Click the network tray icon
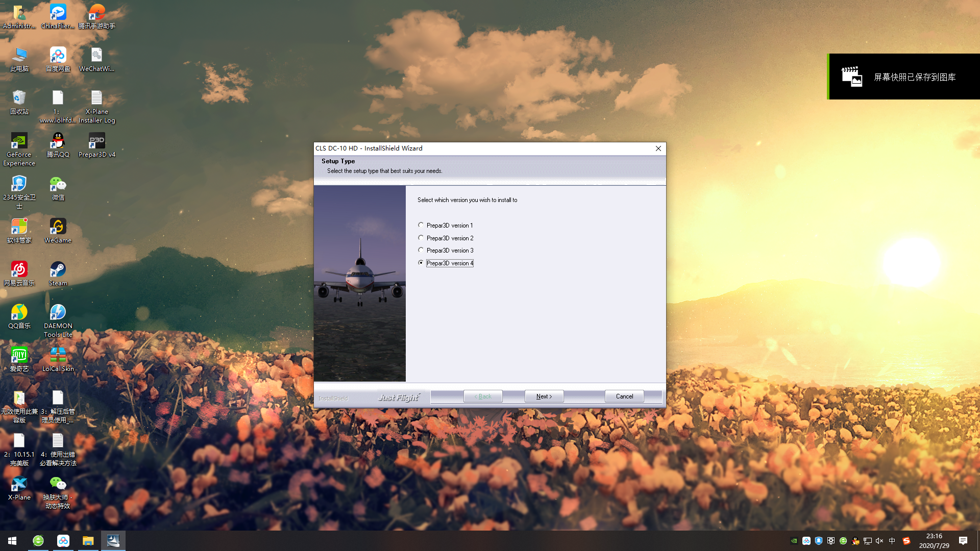This screenshot has width=980, height=551. [x=867, y=541]
